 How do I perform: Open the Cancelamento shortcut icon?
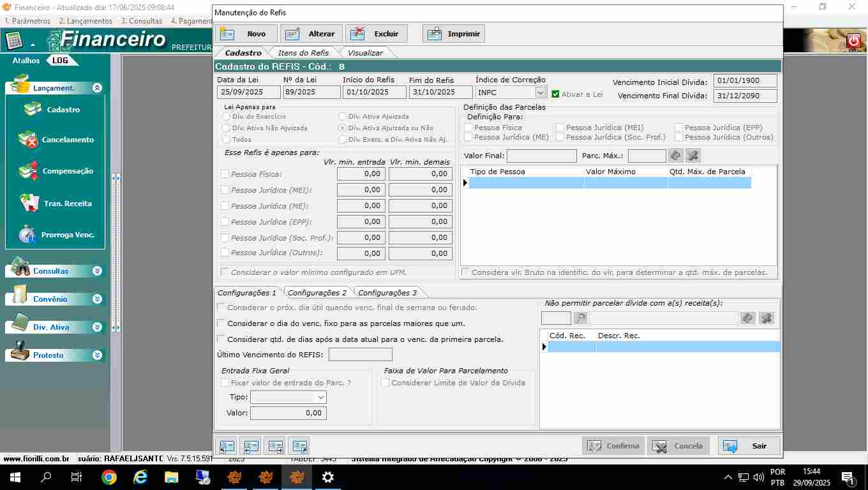pos(29,140)
